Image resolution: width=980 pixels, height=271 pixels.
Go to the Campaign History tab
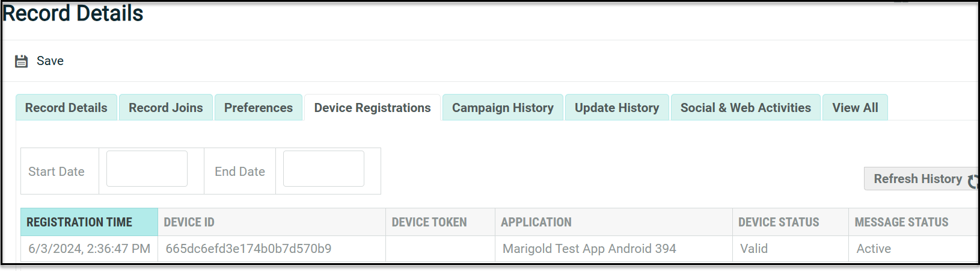(503, 108)
